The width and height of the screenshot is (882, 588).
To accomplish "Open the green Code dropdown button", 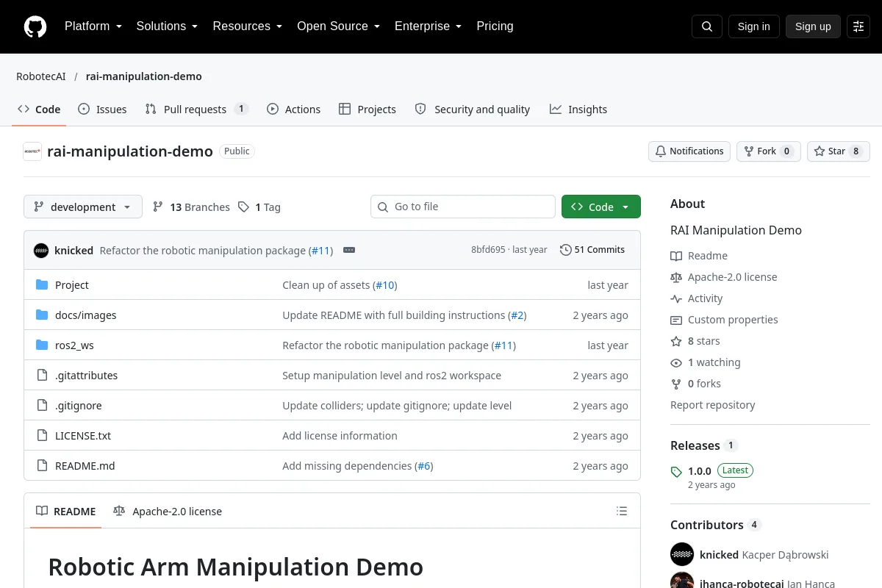I will tap(601, 207).
